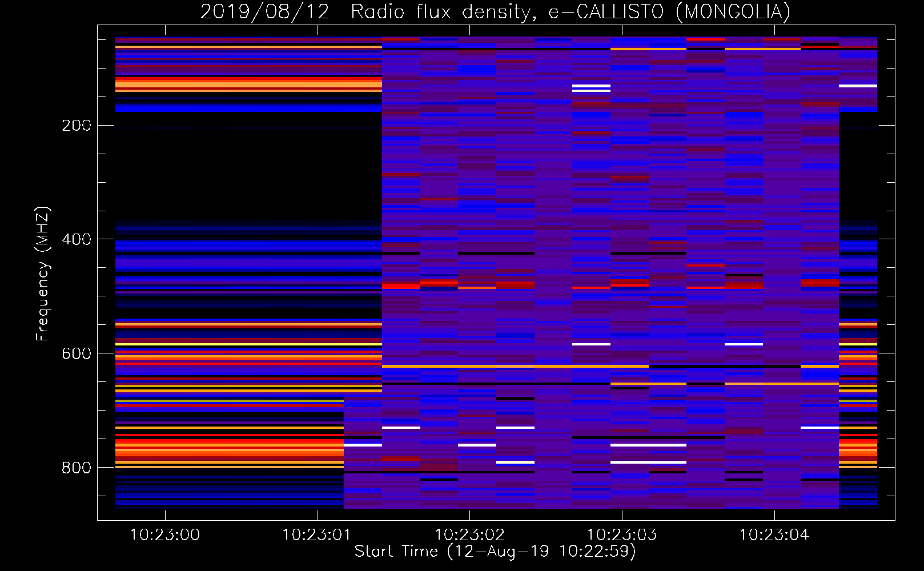Viewport: 924px width, 571px height.
Task: Click the 10:23:01 time tick label
Action: click(317, 535)
